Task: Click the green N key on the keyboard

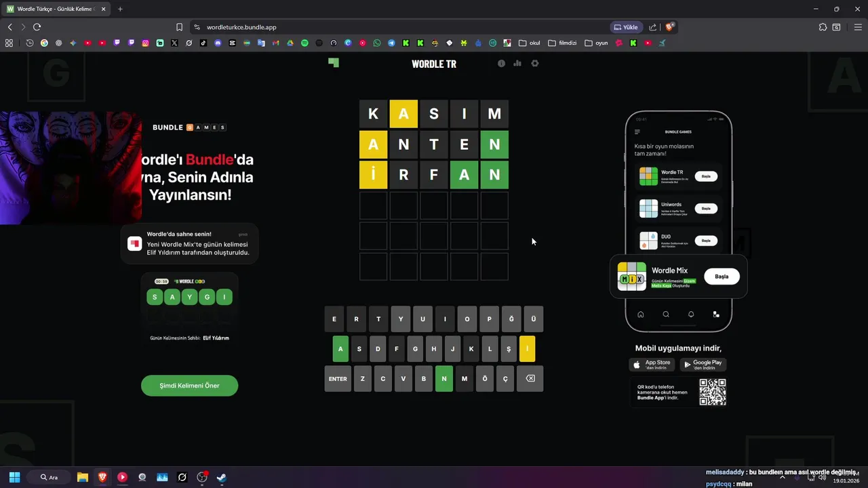Action: (x=444, y=379)
